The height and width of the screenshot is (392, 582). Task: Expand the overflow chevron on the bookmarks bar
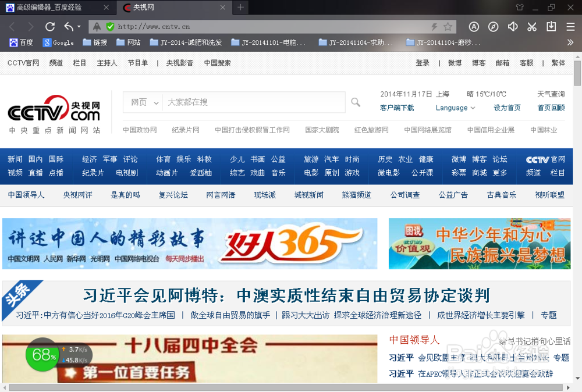click(571, 42)
